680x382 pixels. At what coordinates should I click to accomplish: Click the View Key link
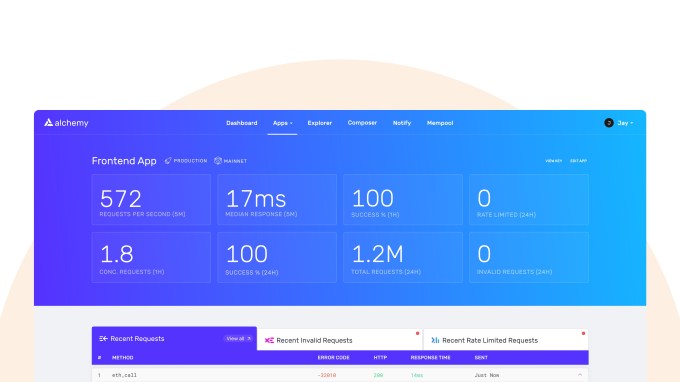click(553, 161)
